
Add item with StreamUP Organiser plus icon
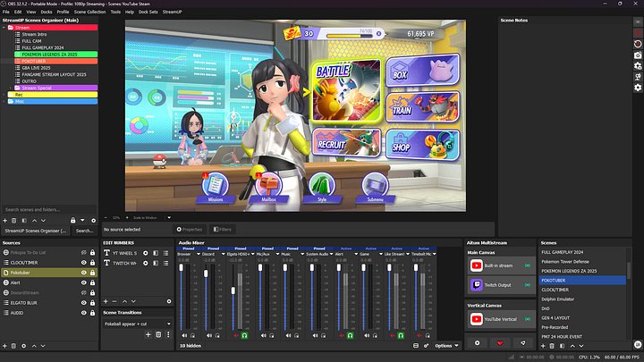pyautogui.click(x=5, y=221)
